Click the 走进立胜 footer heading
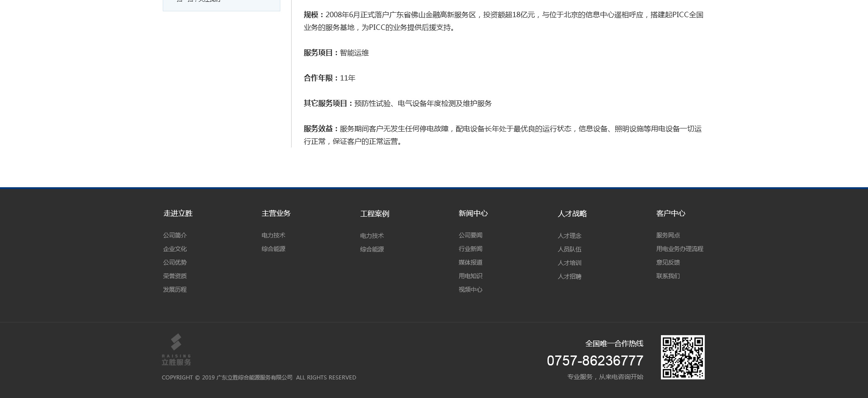The height and width of the screenshot is (398, 868). [178, 213]
